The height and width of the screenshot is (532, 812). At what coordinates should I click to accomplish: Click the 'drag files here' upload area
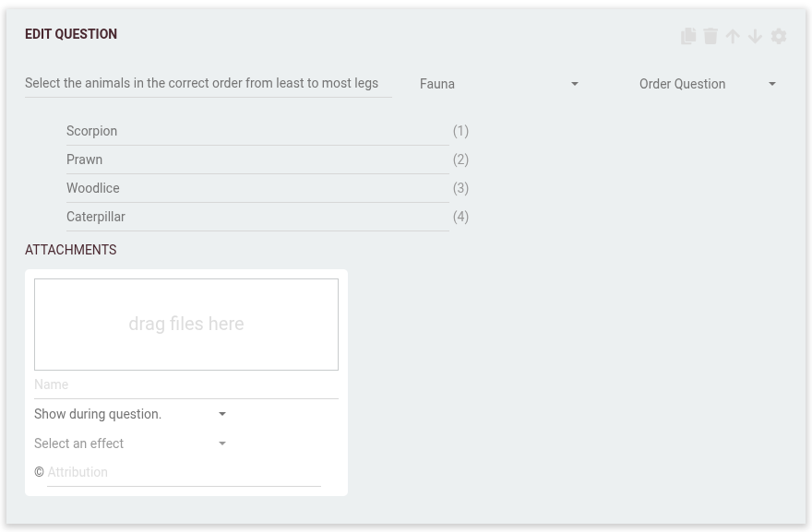pyautogui.click(x=186, y=324)
